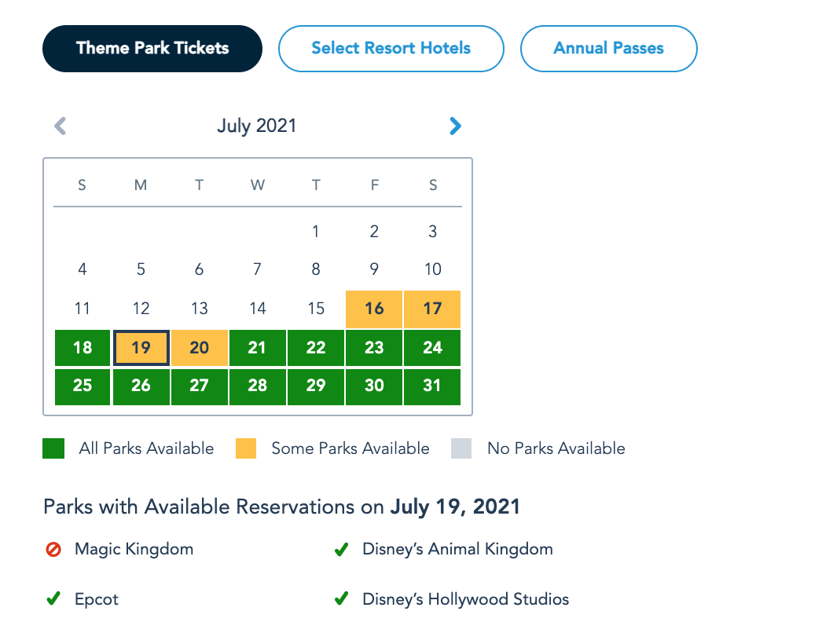The image size is (822, 644).
Task: Select July 16 on the calendar
Action: [374, 309]
